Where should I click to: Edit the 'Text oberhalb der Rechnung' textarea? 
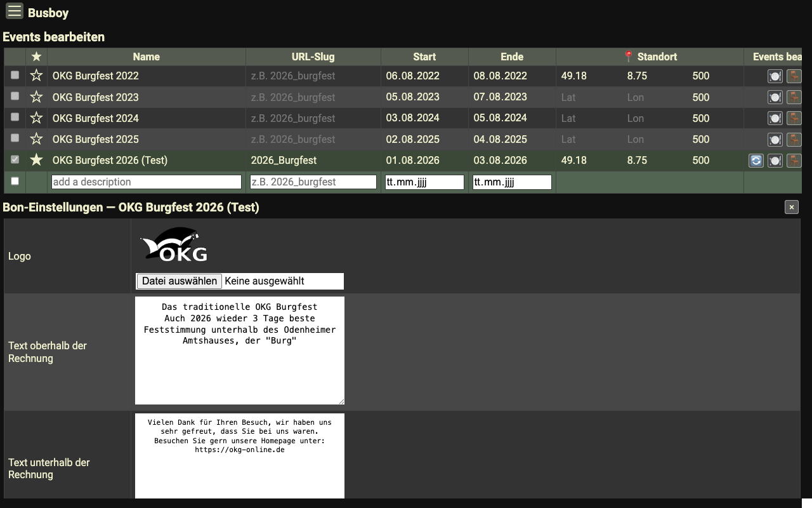(x=240, y=351)
